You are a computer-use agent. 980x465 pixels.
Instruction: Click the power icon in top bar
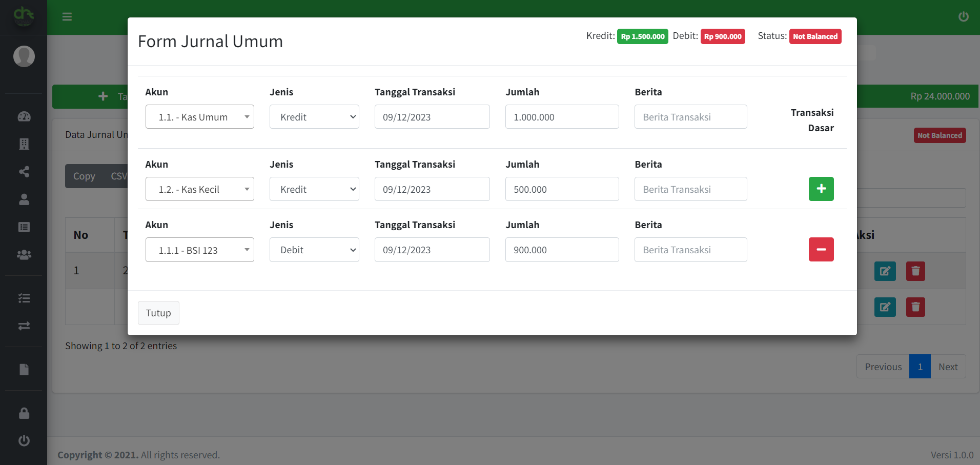(x=963, y=16)
